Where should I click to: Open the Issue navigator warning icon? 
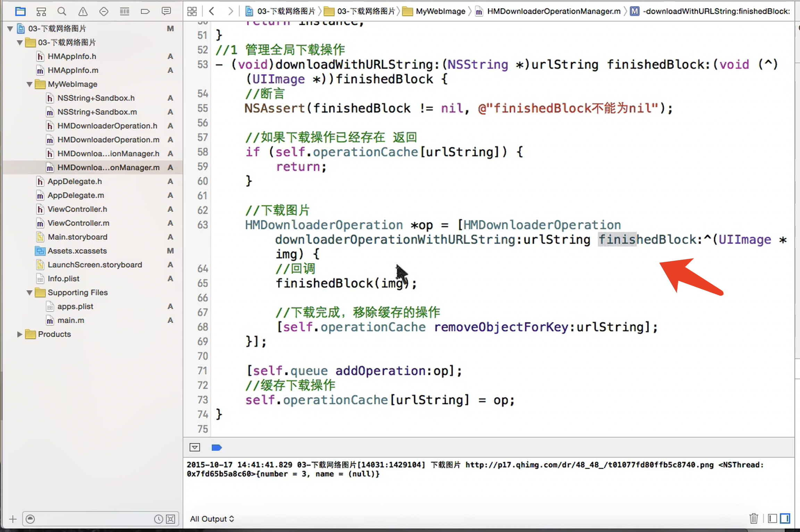pos(83,11)
